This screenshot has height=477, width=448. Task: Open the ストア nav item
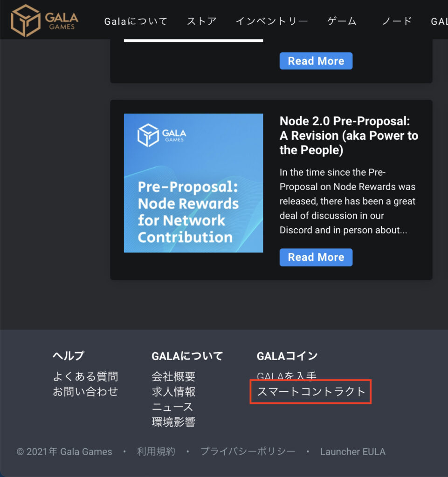(x=202, y=21)
